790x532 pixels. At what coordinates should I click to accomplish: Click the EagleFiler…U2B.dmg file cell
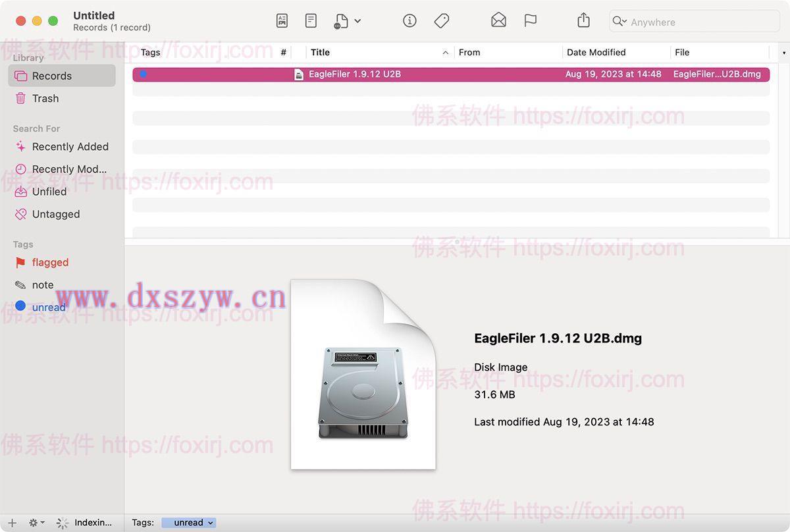pos(717,74)
